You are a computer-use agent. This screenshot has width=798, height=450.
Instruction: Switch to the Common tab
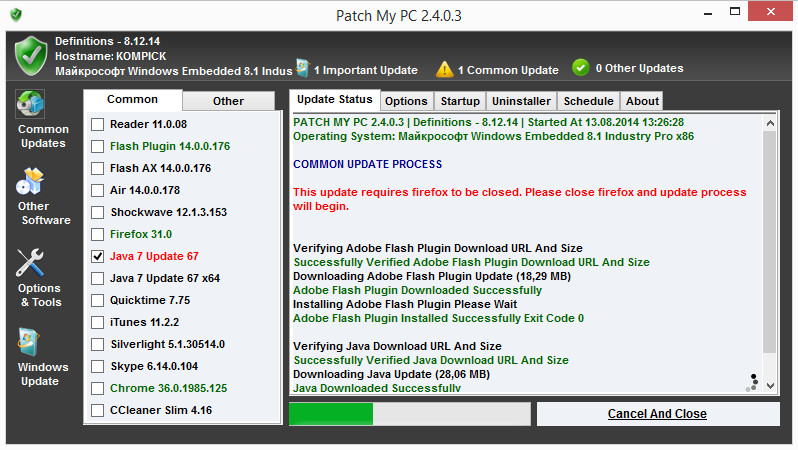pos(132,100)
